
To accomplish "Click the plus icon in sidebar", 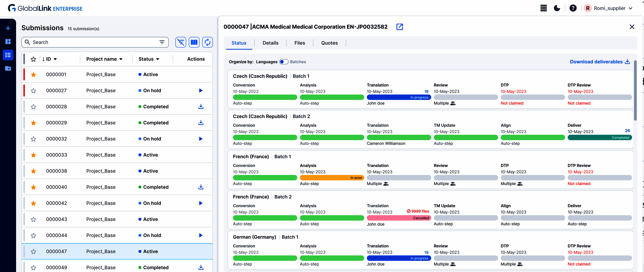I will pyautogui.click(x=8, y=28).
